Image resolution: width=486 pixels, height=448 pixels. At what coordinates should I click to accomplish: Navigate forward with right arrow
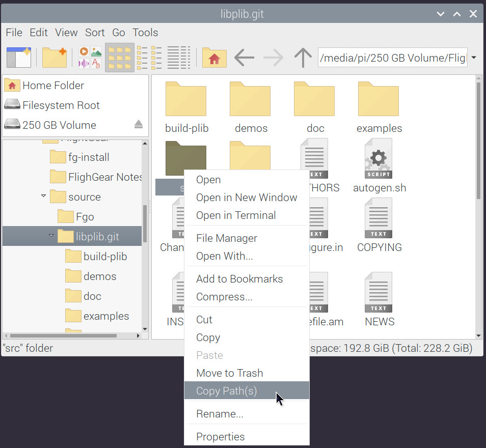pyautogui.click(x=273, y=58)
